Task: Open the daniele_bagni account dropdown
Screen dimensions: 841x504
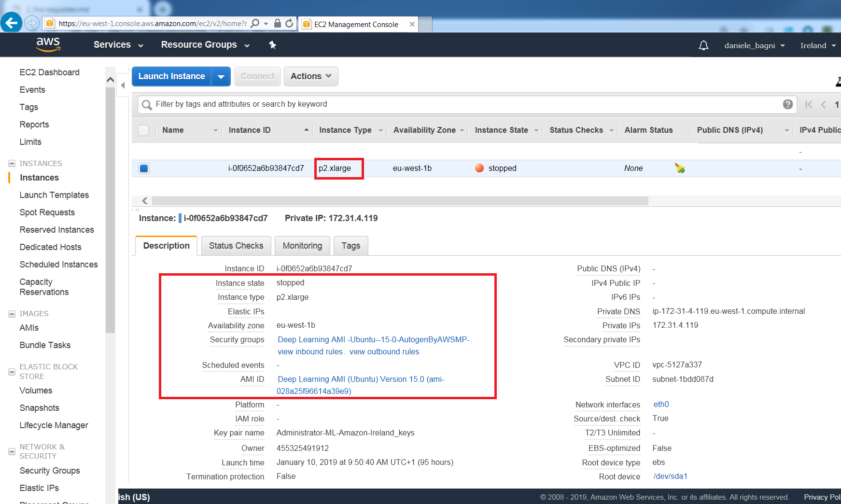Action: coord(755,45)
